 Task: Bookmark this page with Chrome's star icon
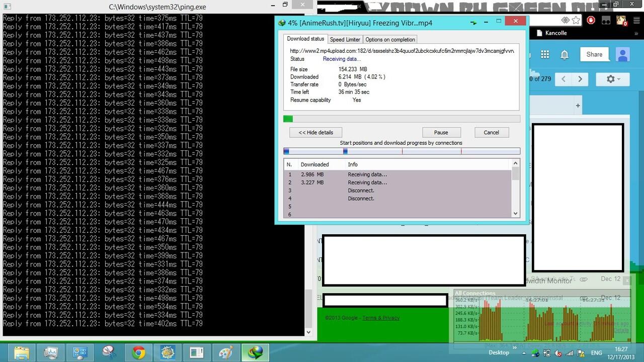(x=576, y=21)
